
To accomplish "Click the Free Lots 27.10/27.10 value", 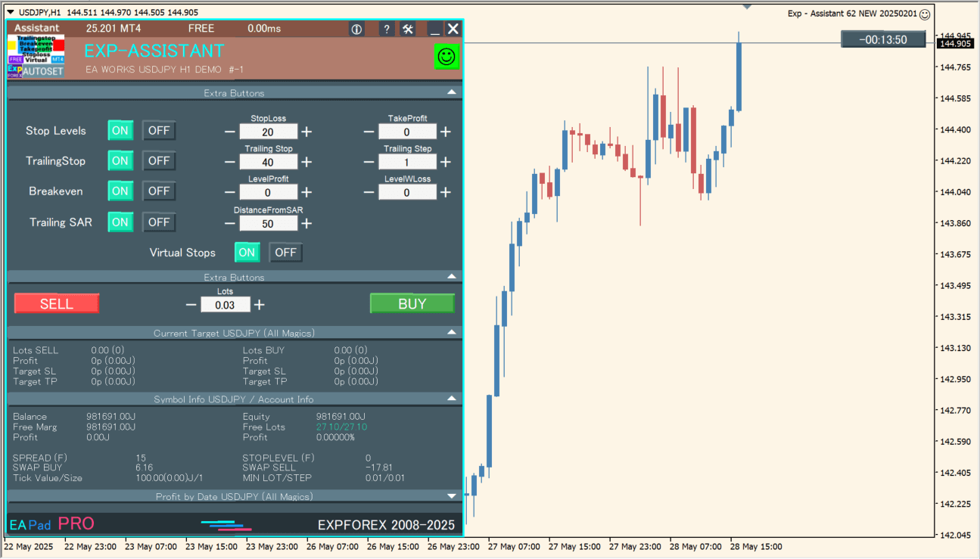I will coord(341,427).
